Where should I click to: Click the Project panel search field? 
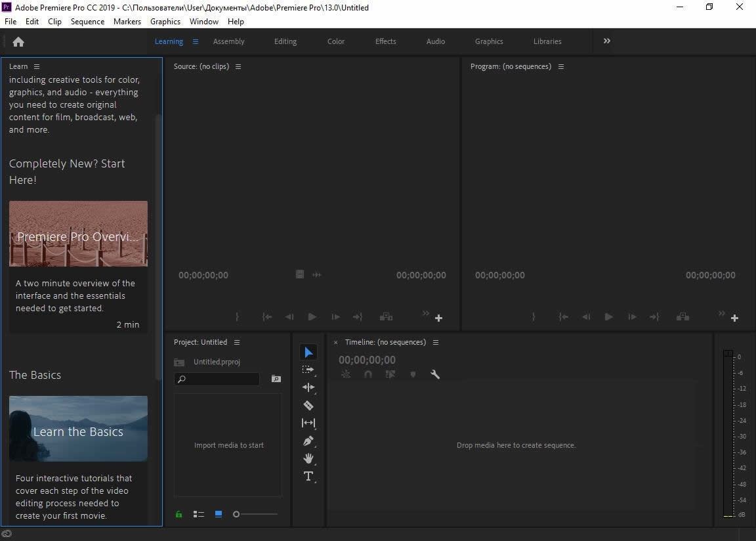pyautogui.click(x=217, y=379)
